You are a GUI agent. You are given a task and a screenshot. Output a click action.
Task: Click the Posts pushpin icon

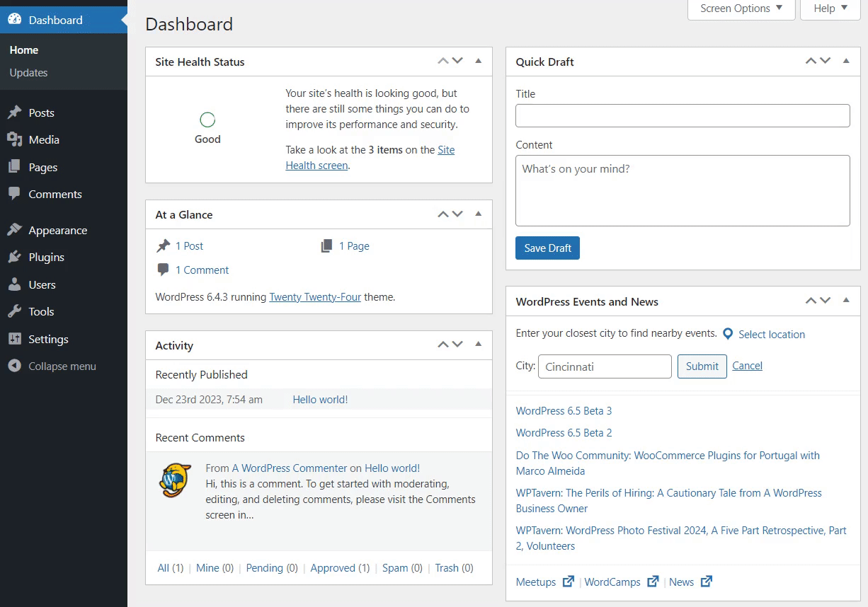pos(14,112)
